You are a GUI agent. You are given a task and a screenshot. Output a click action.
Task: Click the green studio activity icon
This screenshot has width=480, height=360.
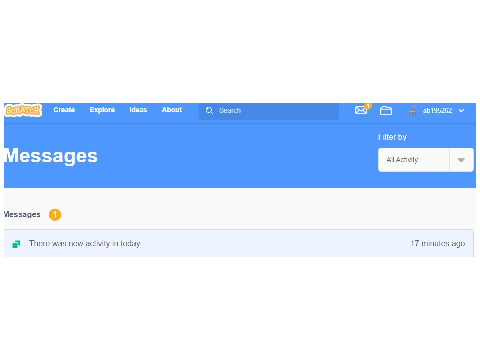[x=16, y=244]
